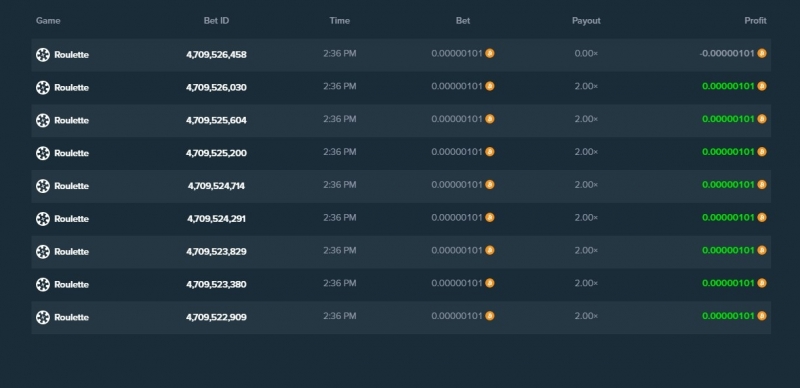This screenshot has height=388, width=800.
Task: Open bet ID 4,709,522,909
Action: [216, 317]
